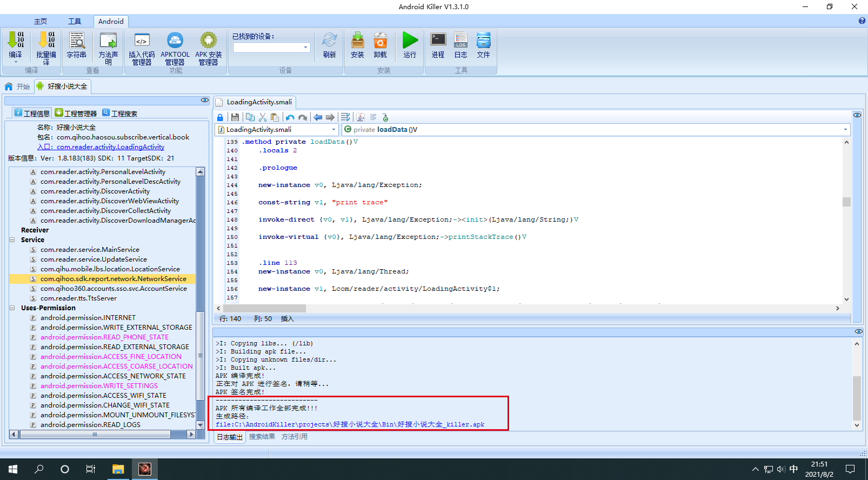Viewport: 868px width, 480px height.
Task: Switch to the 工具 ribbon tab
Action: click(x=75, y=22)
